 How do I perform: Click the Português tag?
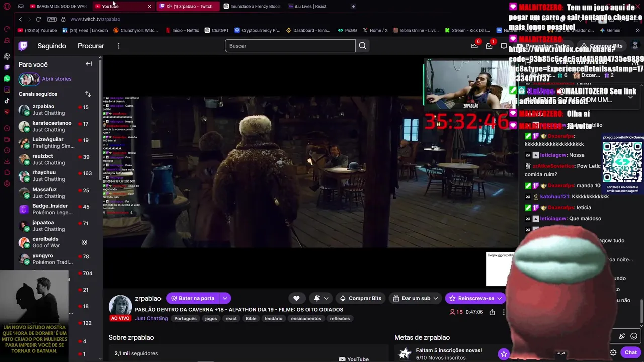click(186, 318)
